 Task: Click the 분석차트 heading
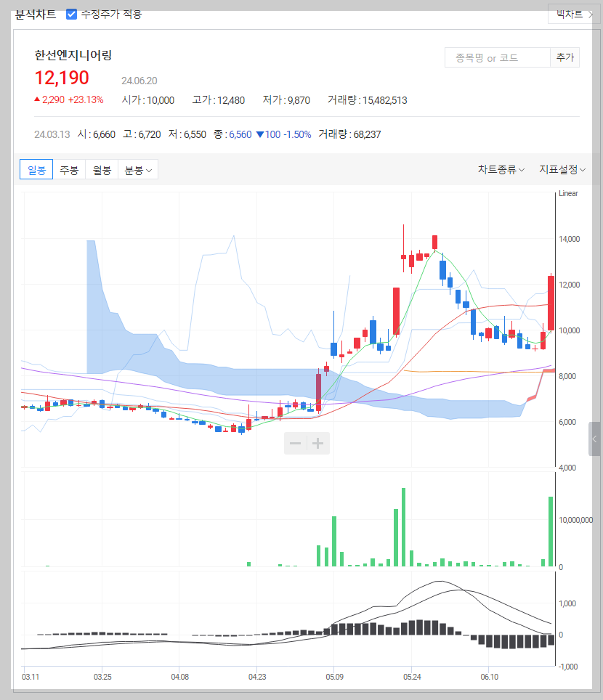(36, 15)
